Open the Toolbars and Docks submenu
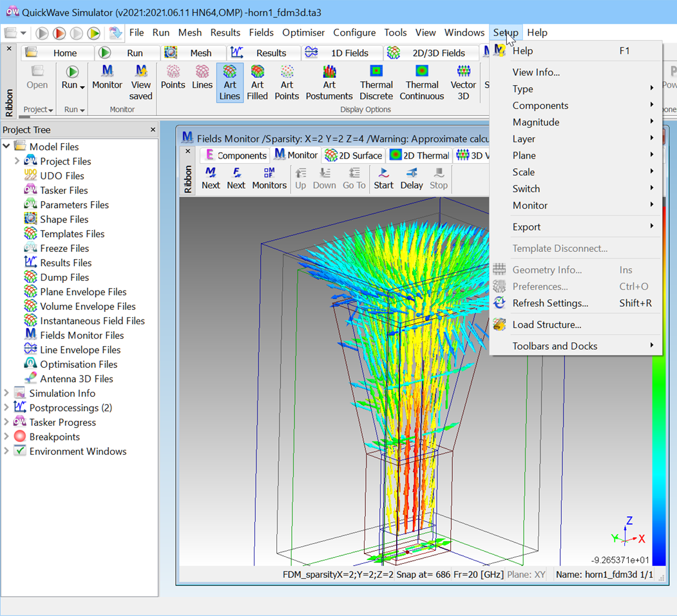 [576, 346]
